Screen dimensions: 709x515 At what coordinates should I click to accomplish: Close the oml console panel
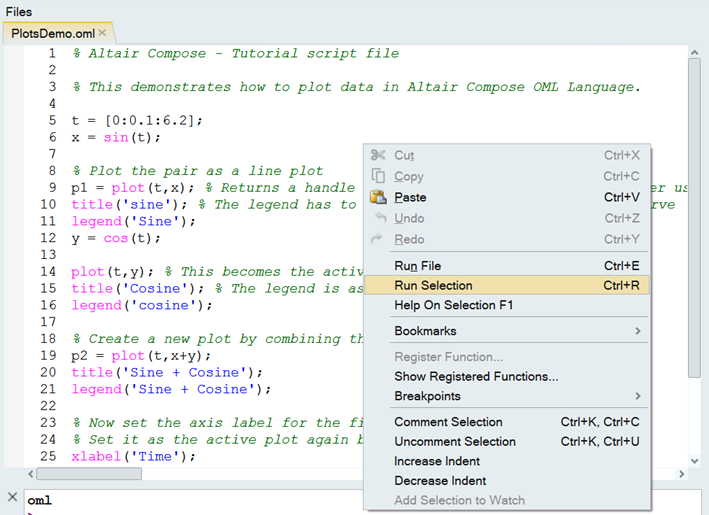click(12, 497)
